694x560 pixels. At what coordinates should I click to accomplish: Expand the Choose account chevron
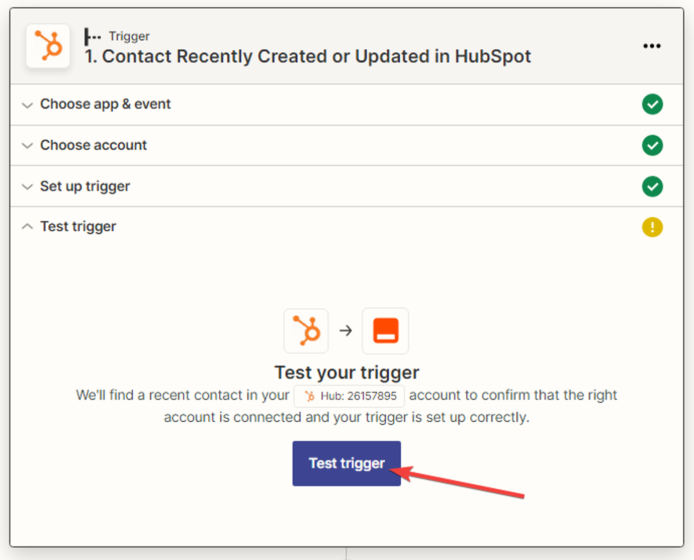tap(27, 145)
